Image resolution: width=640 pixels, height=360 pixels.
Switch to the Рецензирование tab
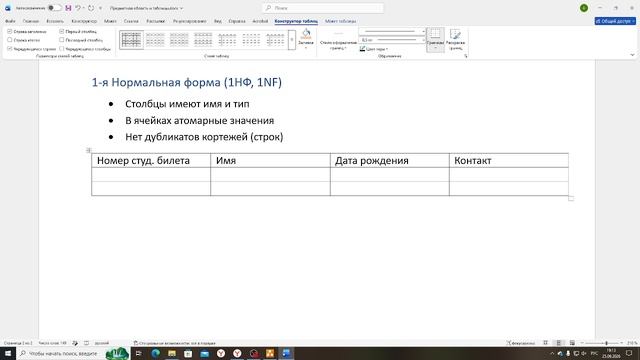(189, 21)
